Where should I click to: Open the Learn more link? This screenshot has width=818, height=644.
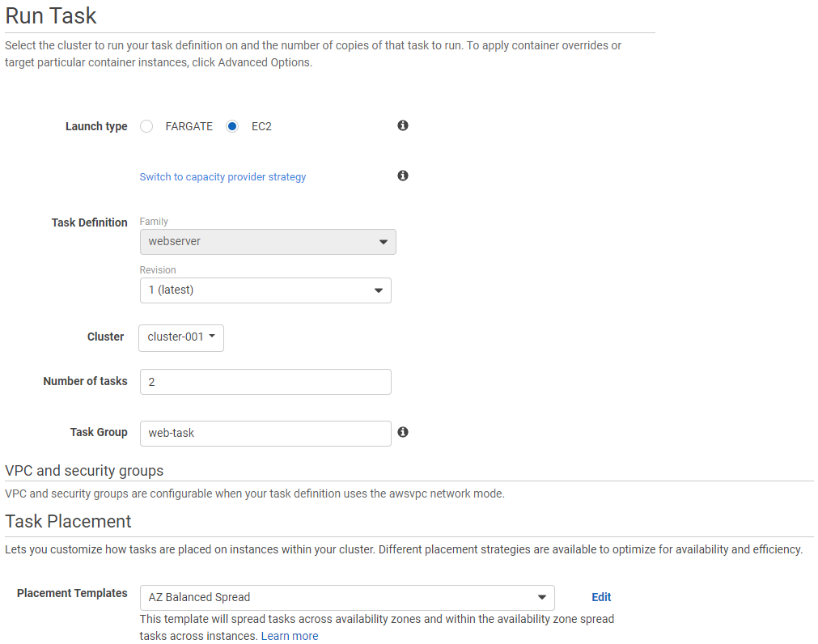(290, 636)
